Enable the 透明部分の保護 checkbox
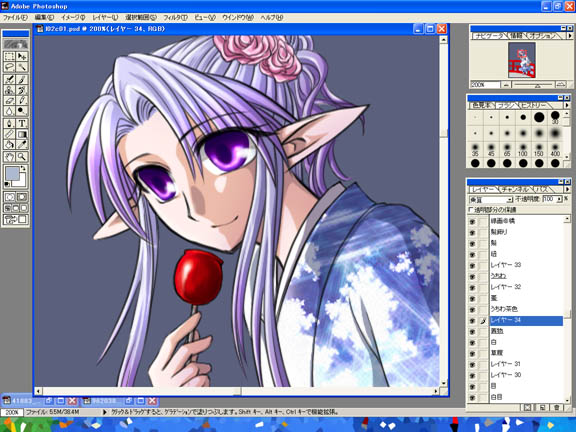 click(x=471, y=210)
